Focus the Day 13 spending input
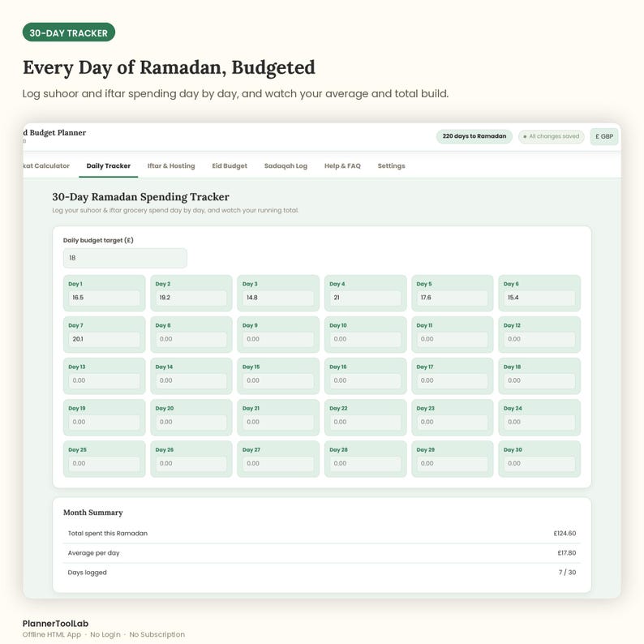 coord(105,380)
